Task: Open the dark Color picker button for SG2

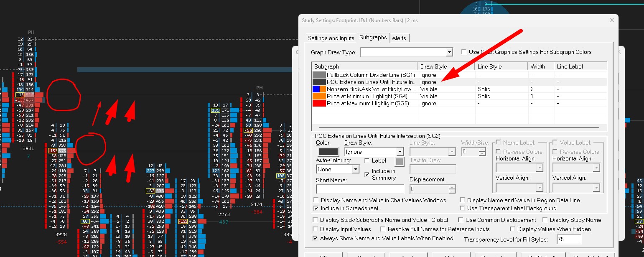Action: pyautogui.click(x=329, y=152)
